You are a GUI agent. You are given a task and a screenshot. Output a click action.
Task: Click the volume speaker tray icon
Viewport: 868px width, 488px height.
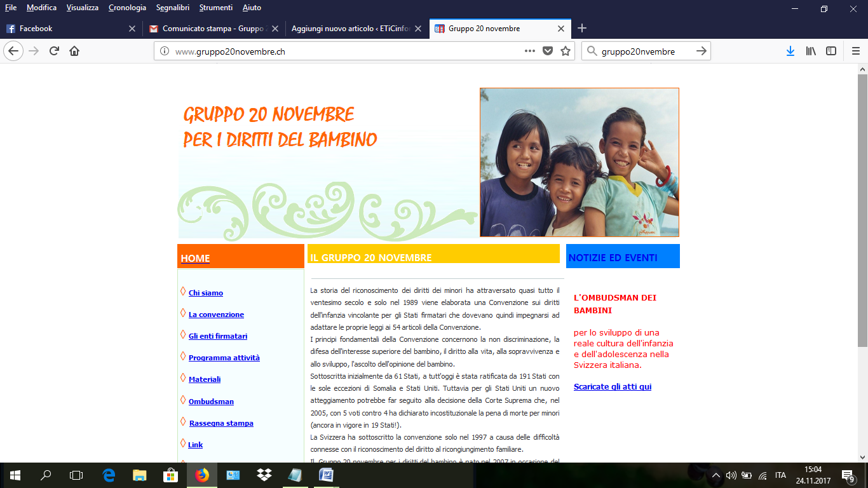click(731, 475)
